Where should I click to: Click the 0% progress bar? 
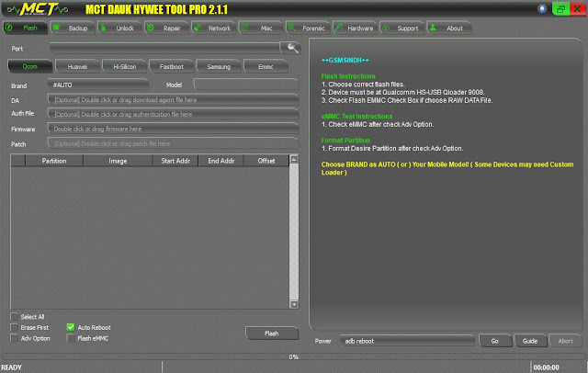294,356
